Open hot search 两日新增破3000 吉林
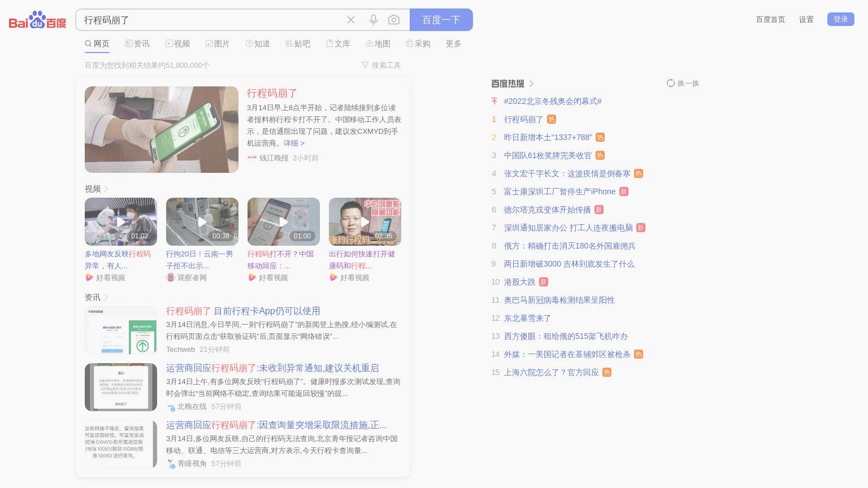 pyautogui.click(x=569, y=264)
